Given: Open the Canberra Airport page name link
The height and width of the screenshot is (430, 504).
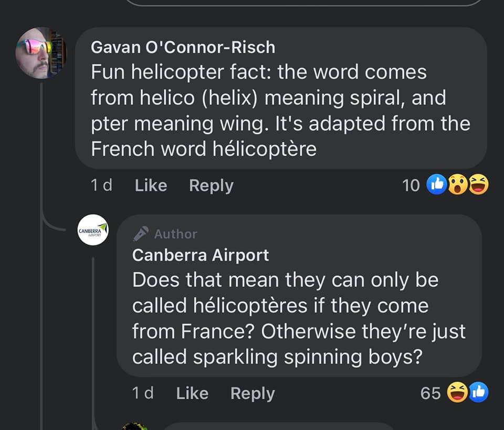Looking at the screenshot, I should [201, 255].
